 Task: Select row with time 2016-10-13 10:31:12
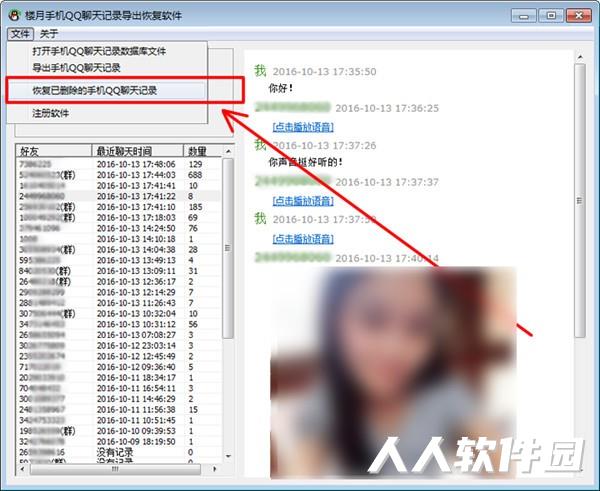(118, 325)
